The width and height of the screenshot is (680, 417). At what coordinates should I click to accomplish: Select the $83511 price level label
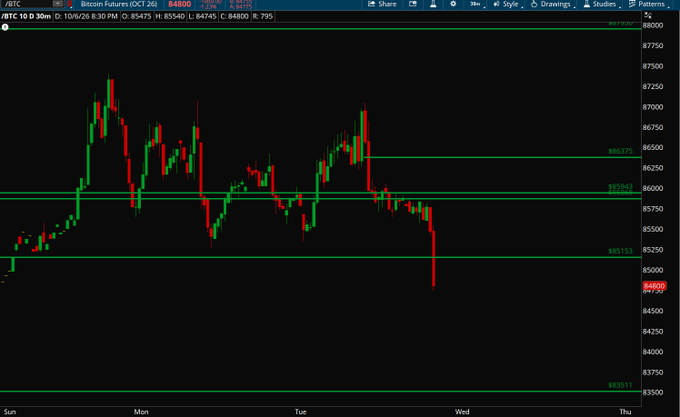pos(620,385)
